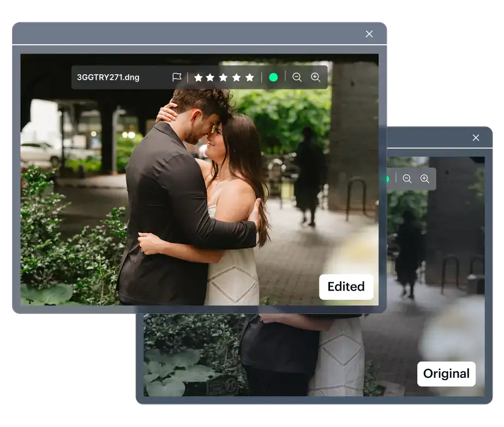
Task: Close the Edited preview window
Action: point(369,34)
